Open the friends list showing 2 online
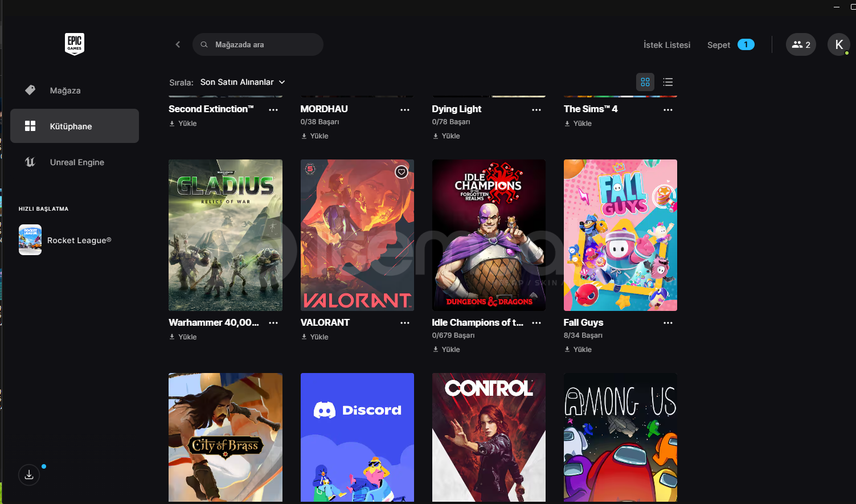Image resolution: width=856 pixels, height=504 pixels. click(x=801, y=44)
